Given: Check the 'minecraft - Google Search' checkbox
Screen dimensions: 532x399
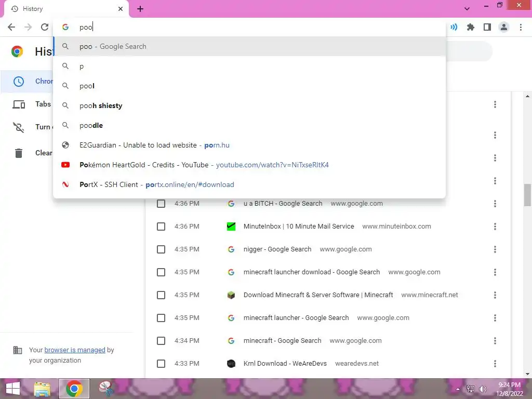Looking at the screenshot, I should (161, 341).
